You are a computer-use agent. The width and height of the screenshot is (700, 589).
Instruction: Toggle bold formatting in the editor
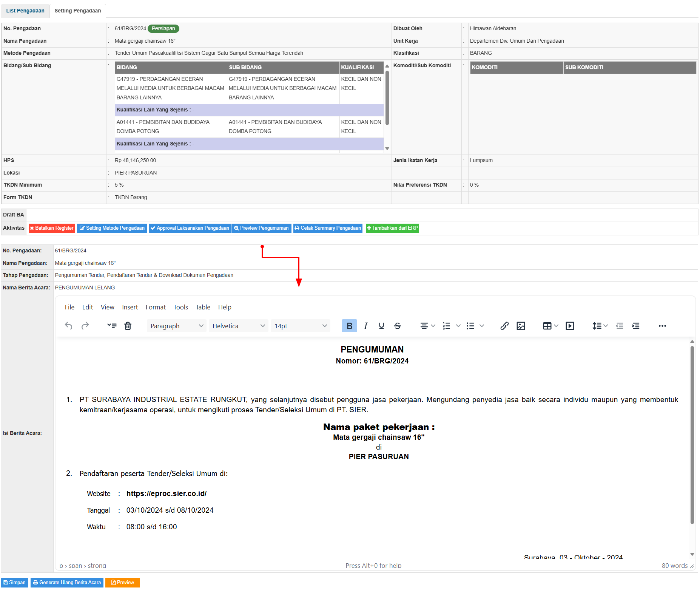click(349, 326)
